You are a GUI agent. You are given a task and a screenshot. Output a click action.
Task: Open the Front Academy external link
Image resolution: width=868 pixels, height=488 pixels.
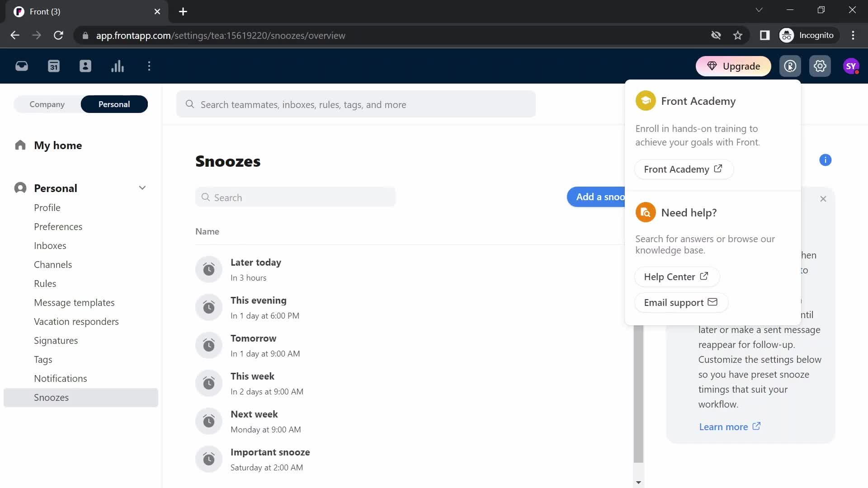[683, 169]
